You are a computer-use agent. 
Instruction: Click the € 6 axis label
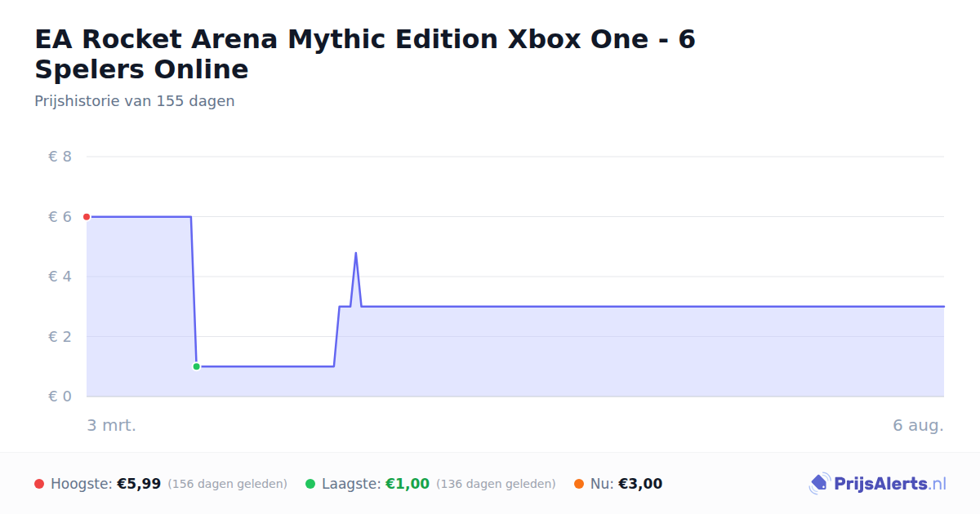coord(60,217)
